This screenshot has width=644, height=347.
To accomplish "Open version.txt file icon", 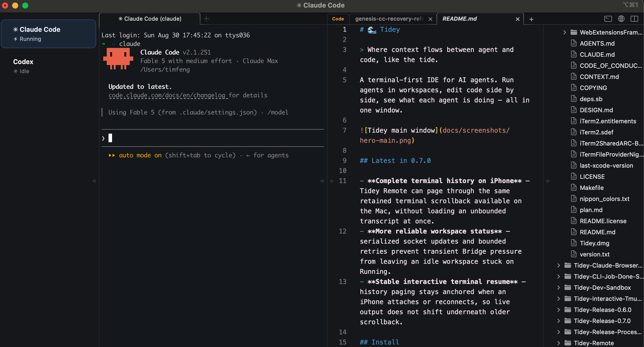I will (574, 254).
